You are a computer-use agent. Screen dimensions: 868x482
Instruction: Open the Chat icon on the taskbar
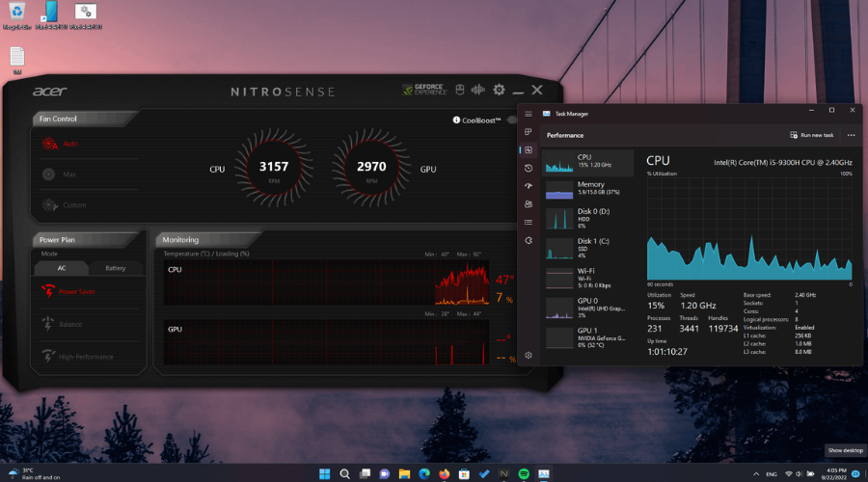[x=385, y=473]
